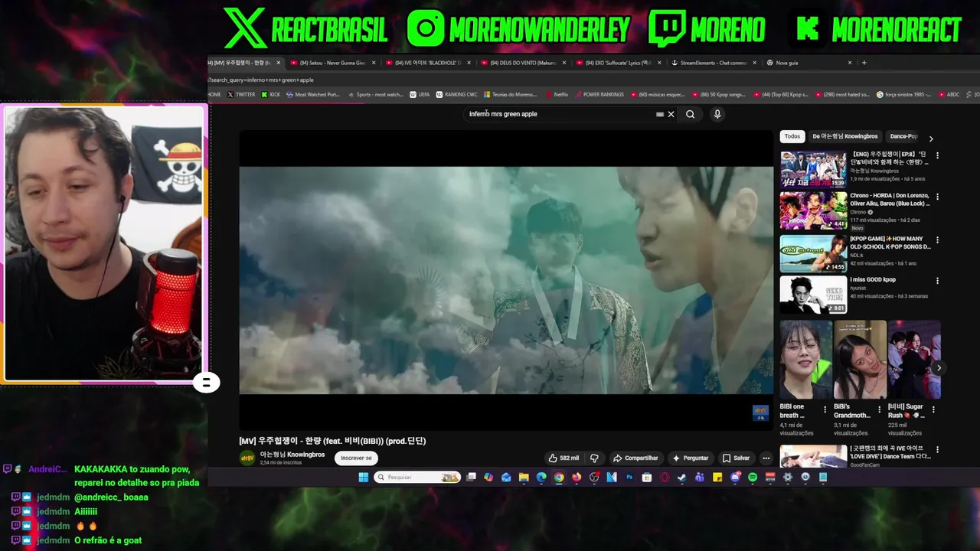Open the Knowingbros channel name link
Viewport: 980px width, 551px height.
292,455
